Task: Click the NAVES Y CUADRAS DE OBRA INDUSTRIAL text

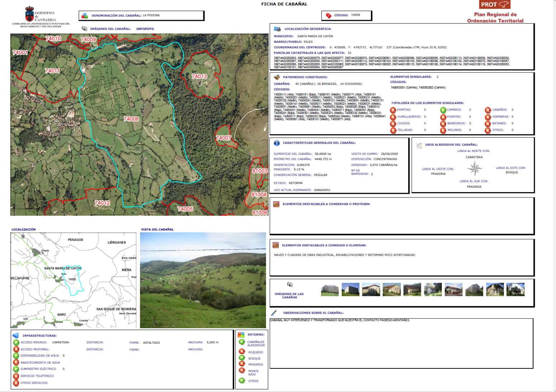Action: point(345,255)
